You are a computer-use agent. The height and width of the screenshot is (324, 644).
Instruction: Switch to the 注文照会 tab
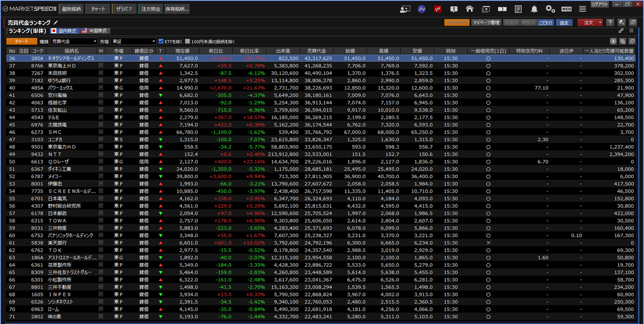click(151, 9)
